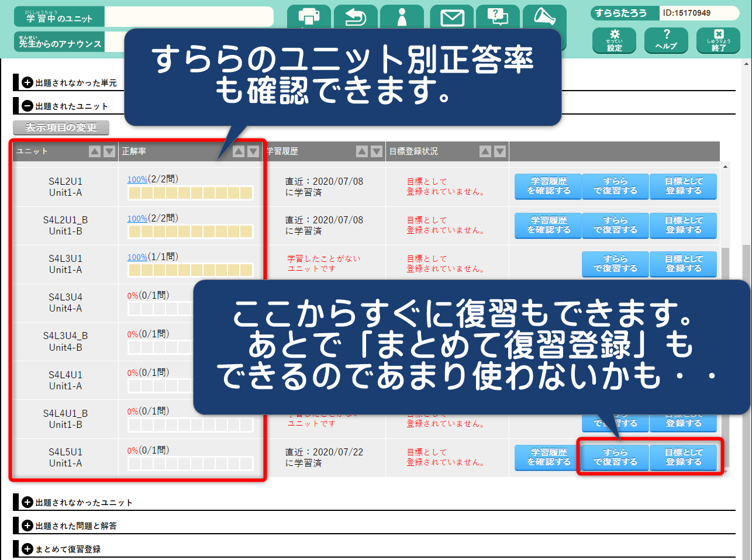Viewport: 752px width, 560px height.
Task: Click progress bar of S4L2U1 Unit1-A
Action: (191, 193)
